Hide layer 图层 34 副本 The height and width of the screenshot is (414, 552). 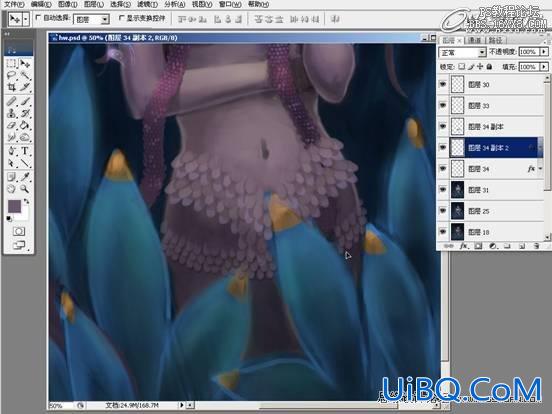click(x=443, y=126)
